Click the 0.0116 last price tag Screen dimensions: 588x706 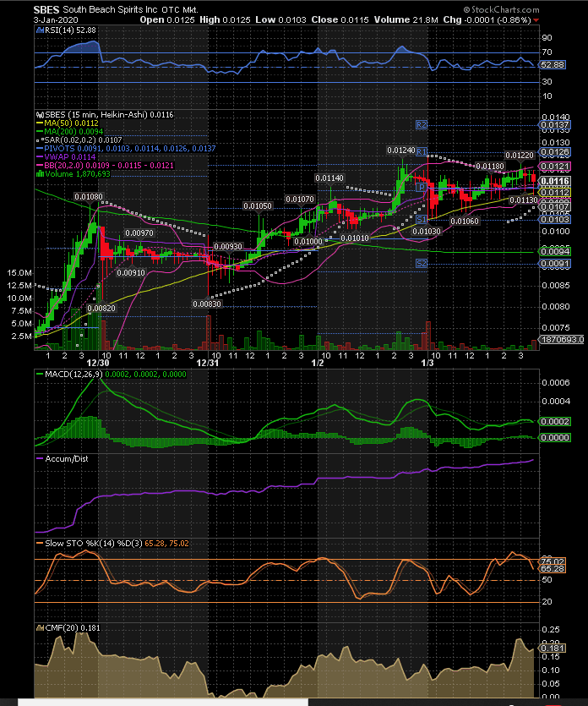click(x=555, y=182)
